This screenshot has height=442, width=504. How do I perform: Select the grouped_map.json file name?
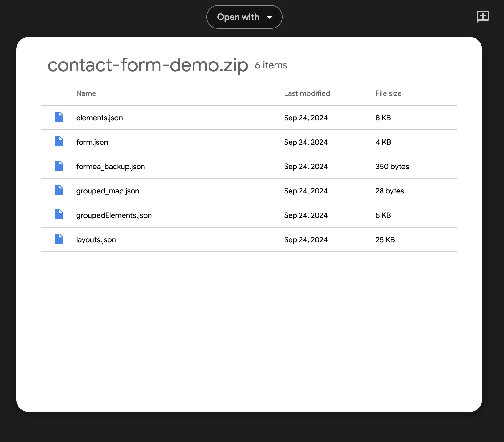click(x=108, y=191)
